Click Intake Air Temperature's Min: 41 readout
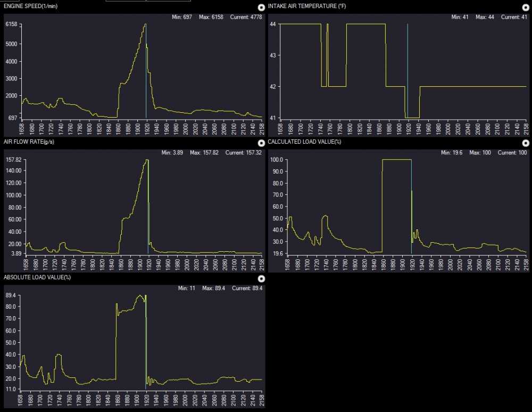The image size is (532, 412). coord(461,18)
